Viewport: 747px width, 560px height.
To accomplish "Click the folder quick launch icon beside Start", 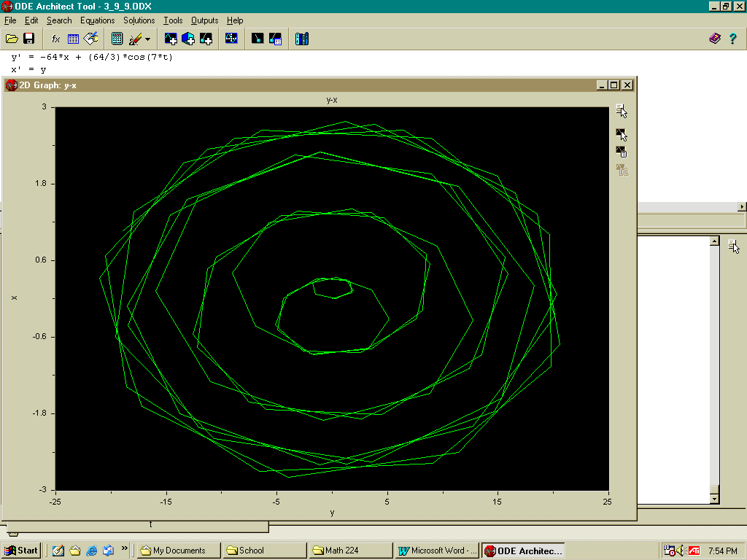I will click(75, 551).
